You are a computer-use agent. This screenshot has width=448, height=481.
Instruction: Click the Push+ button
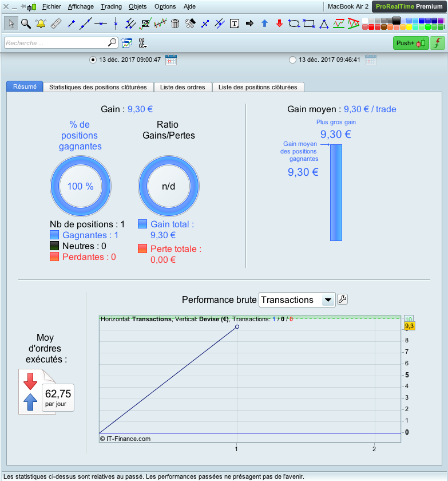click(x=411, y=43)
